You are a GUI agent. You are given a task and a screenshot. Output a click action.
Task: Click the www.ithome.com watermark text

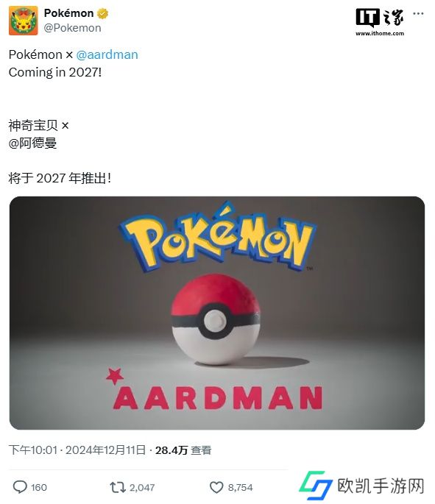coord(380,33)
